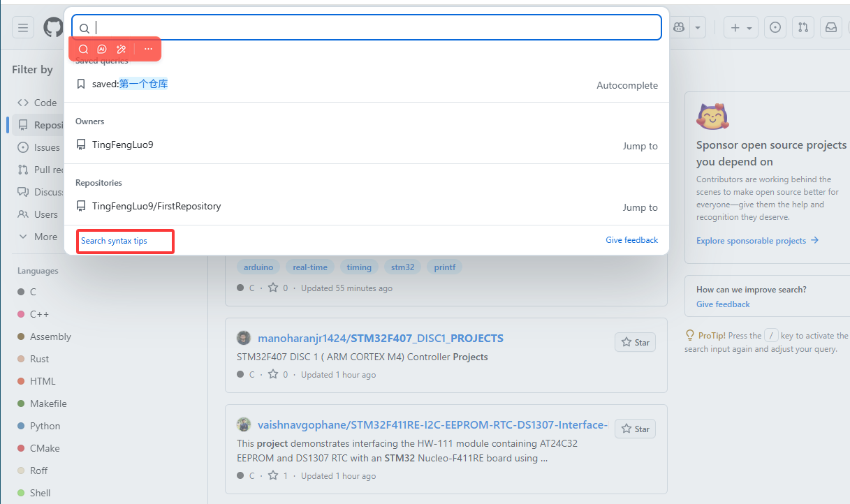Open Pull requests icon in header
Screen dimensions: 850x504
(803, 28)
